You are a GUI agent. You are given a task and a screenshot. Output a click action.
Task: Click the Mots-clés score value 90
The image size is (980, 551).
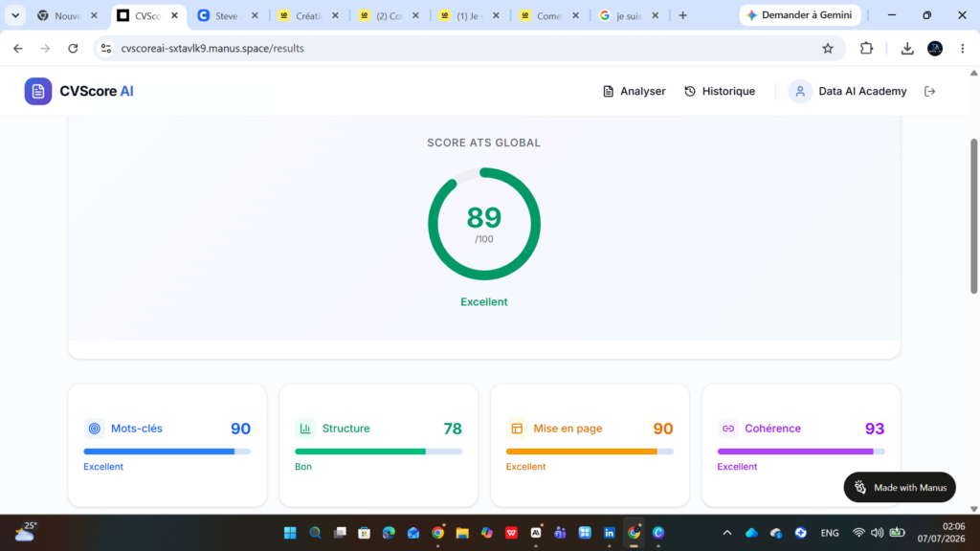[x=240, y=429]
